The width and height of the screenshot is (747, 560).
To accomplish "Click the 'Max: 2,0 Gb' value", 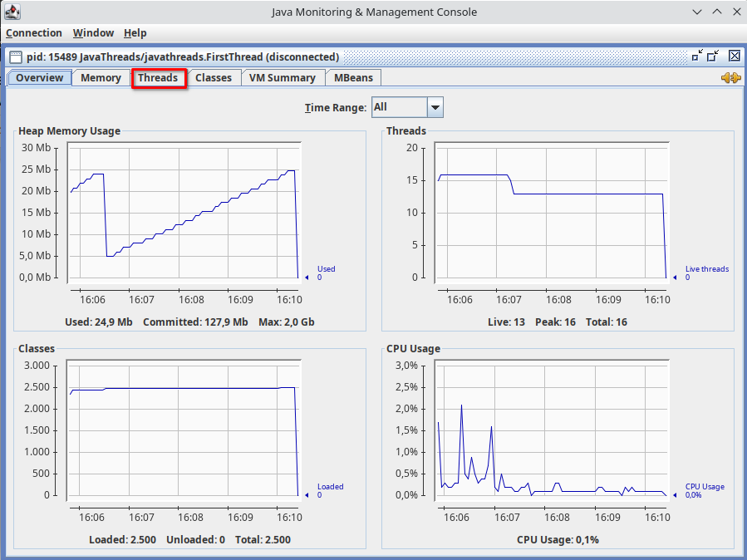I will [287, 322].
